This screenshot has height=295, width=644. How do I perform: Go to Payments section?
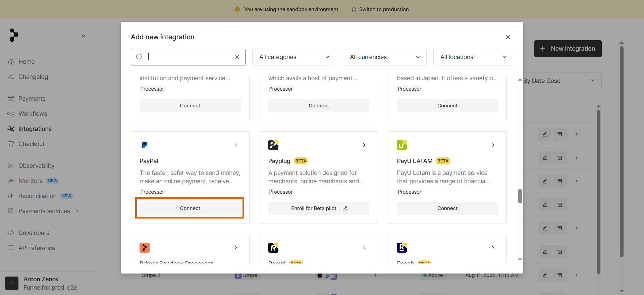pyautogui.click(x=32, y=99)
